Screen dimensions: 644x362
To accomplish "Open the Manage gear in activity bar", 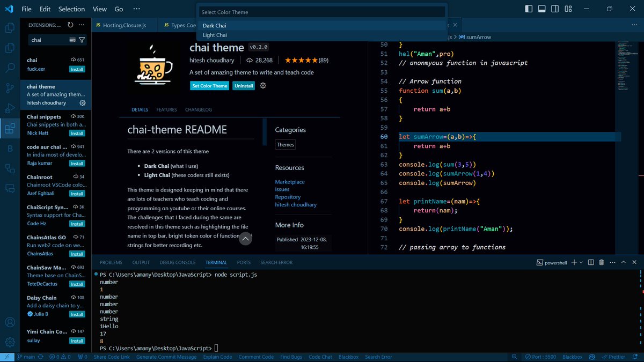I will click(x=10, y=342).
